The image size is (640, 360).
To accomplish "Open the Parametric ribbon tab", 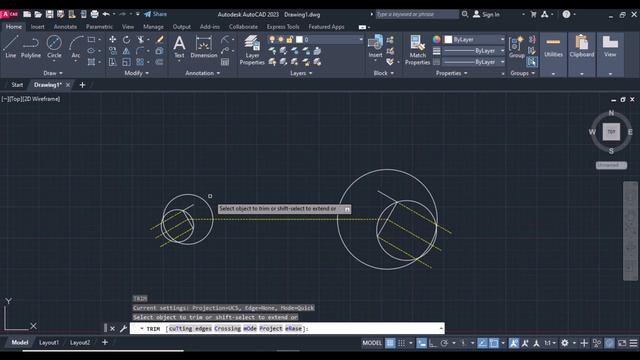I will [x=99, y=27].
